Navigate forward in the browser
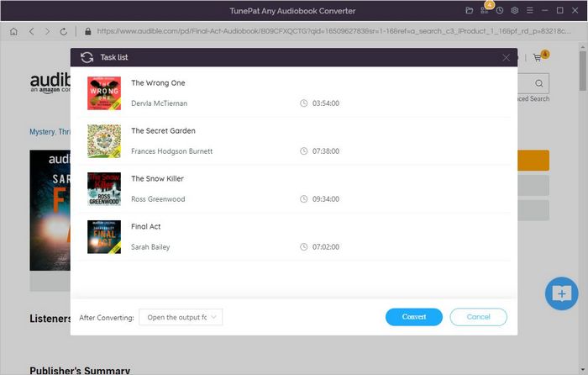This screenshot has height=375, width=588. point(47,32)
